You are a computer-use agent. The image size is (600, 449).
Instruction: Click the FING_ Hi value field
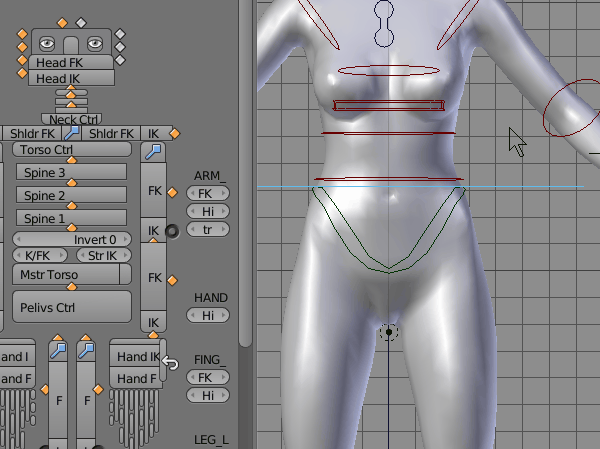pos(208,395)
